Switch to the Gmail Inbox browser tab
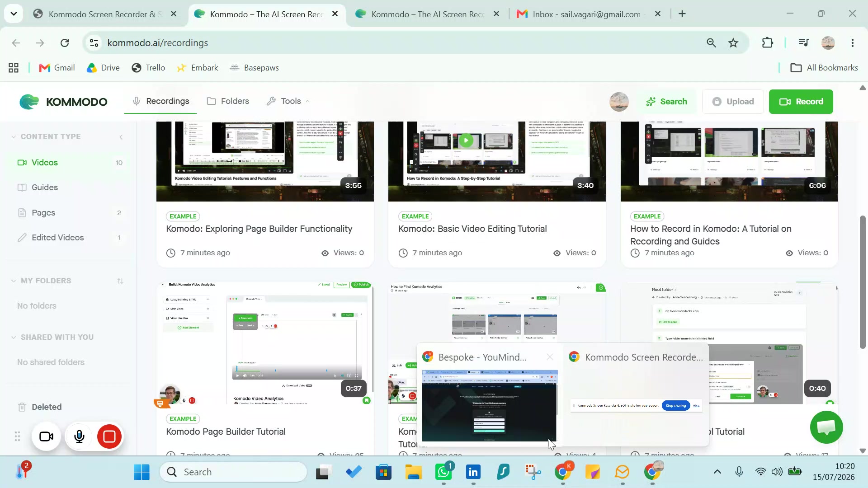868x488 pixels. [x=586, y=14]
